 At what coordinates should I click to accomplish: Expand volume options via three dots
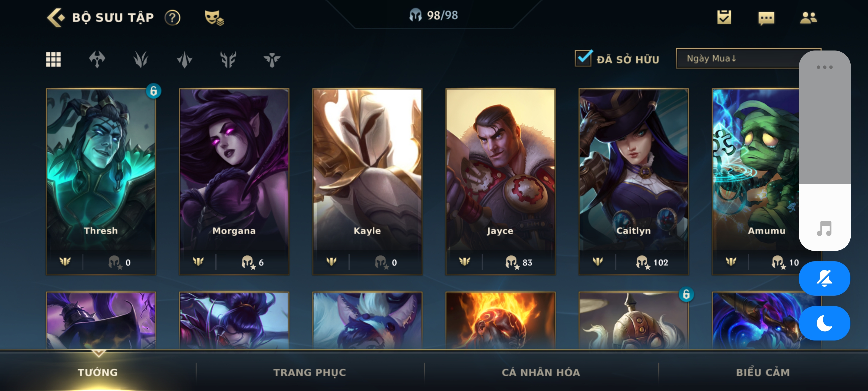pyautogui.click(x=825, y=67)
